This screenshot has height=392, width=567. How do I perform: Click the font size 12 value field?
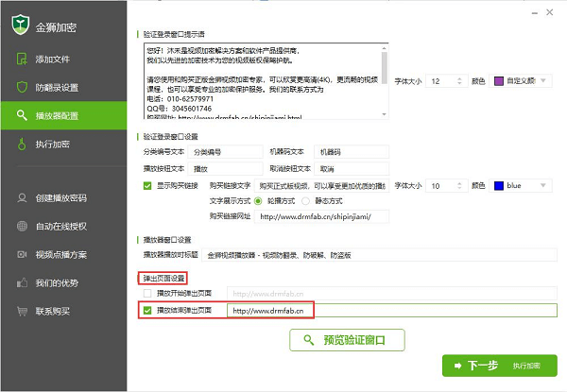pos(440,81)
